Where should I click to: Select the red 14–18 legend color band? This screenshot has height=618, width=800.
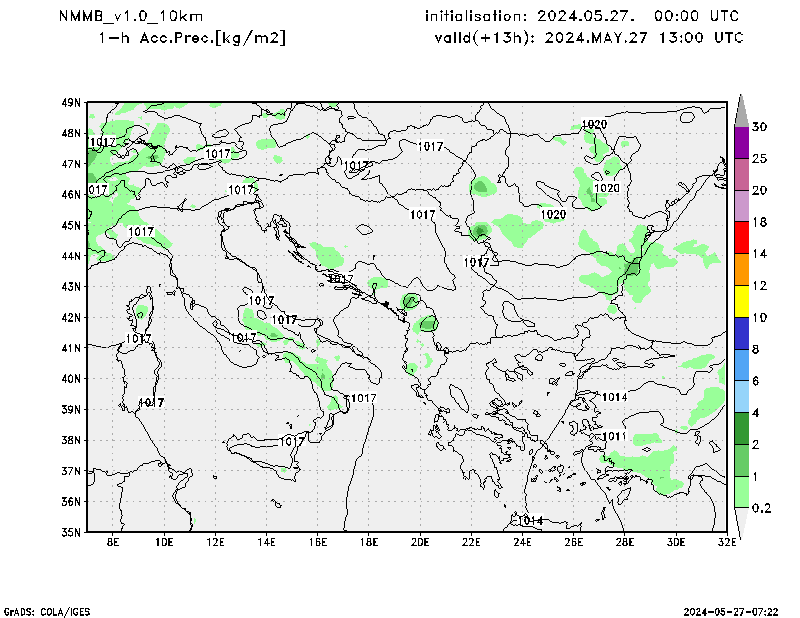tap(741, 238)
